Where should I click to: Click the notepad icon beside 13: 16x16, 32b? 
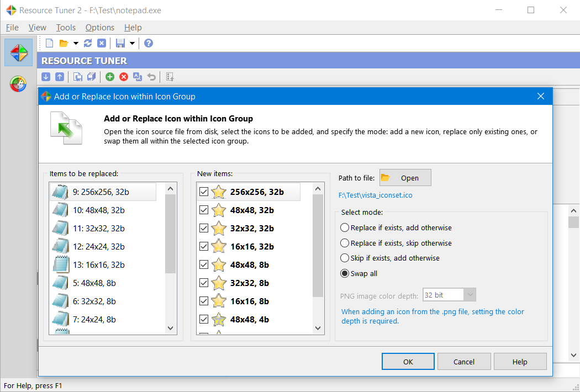point(60,264)
